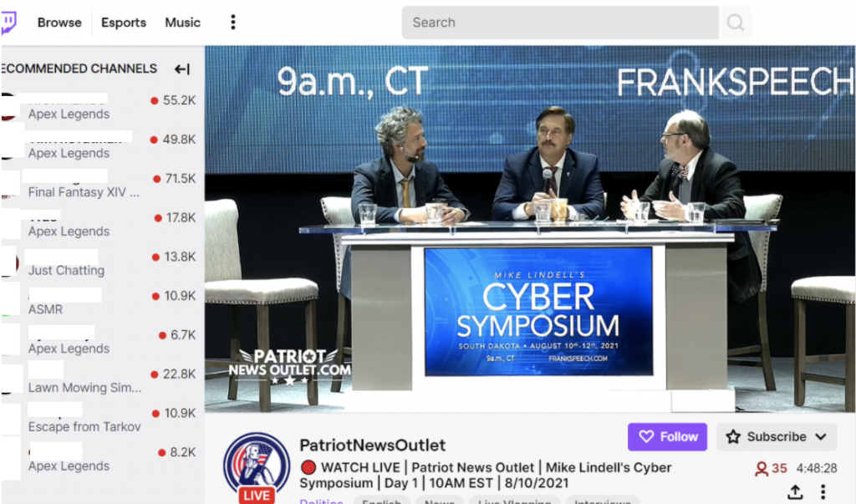Subscribe to PatriotNewsOutlet
The width and height of the screenshot is (856, 504).
click(777, 437)
